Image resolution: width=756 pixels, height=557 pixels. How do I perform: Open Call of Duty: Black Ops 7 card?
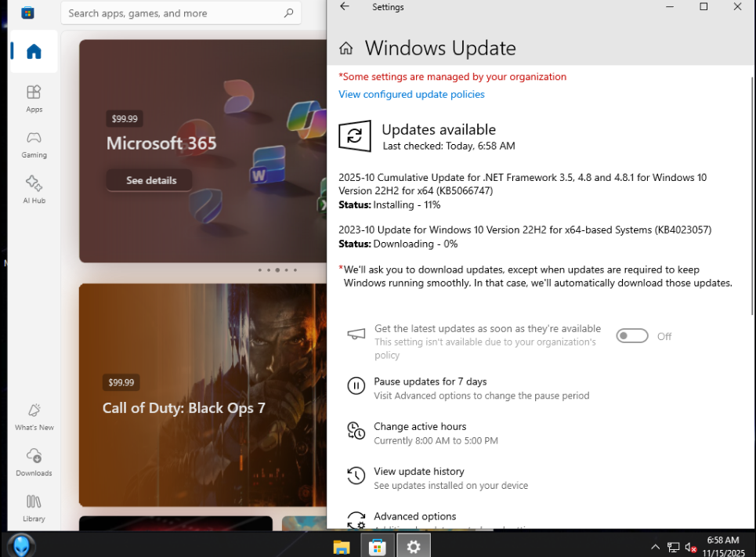point(203,395)
